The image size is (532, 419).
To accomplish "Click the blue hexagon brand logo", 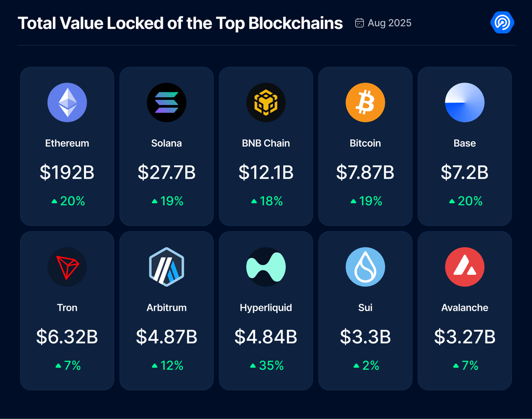I will [x=502, y=22].
